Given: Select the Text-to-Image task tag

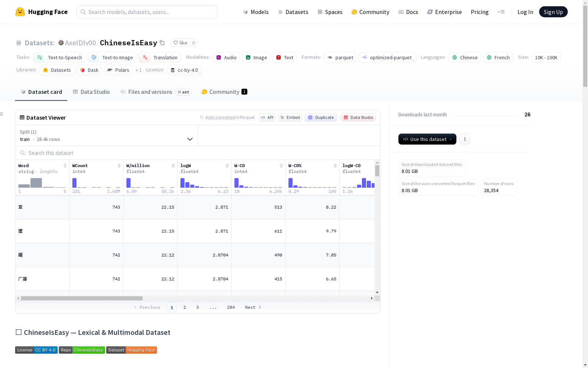Looking at the screenshot, I should (112, 57).
